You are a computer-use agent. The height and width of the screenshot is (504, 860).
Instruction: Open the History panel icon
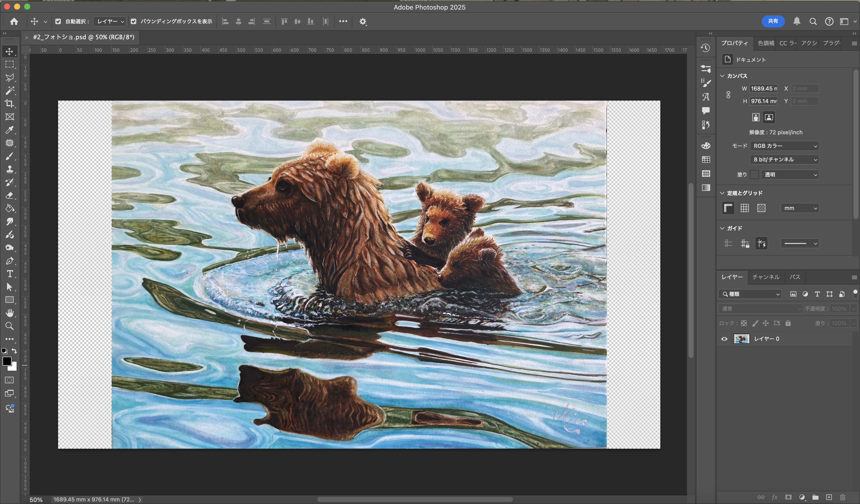coord(706,48)
